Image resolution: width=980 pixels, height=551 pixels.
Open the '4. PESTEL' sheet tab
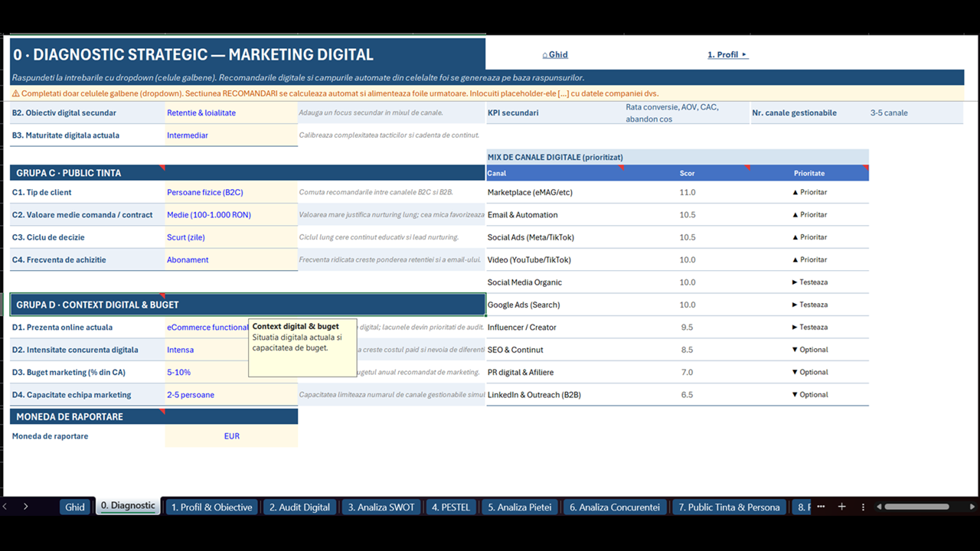[x=451, y=507]
